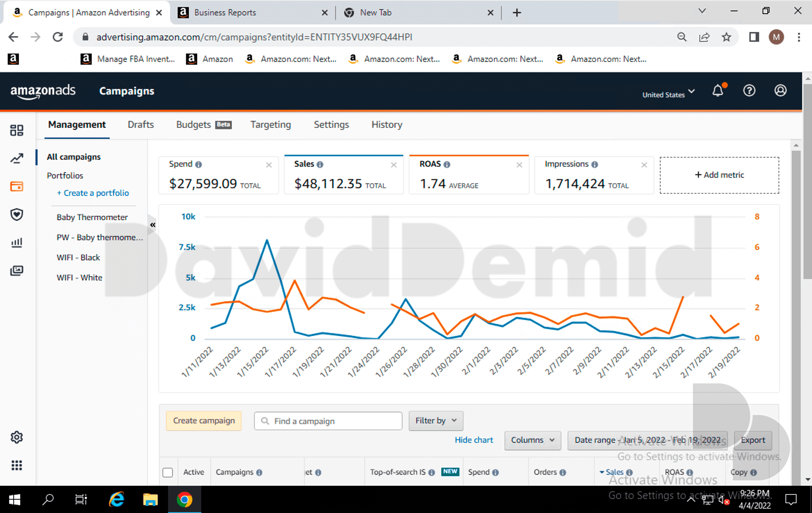The height and width of the screenshot is (513, 812).
Task: Switch to the Management tab
Action: tap(77, 125)
